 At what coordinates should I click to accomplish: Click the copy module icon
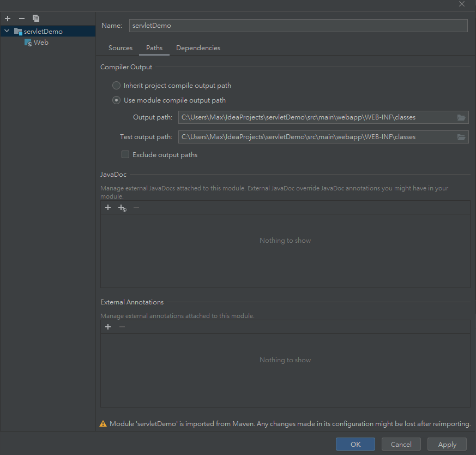click(36, 19)
